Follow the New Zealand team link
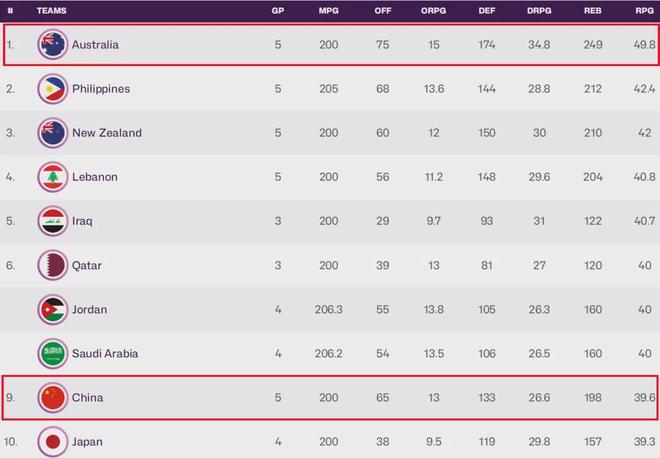The width and height of the screenshot is (660, 458). tap(107, 133)
